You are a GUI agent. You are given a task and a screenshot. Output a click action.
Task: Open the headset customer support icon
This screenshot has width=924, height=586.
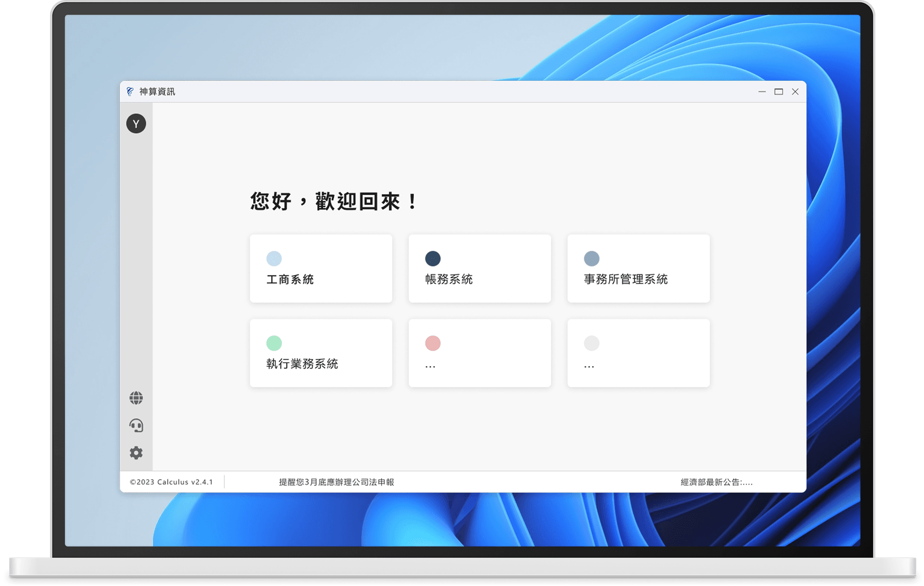(x=136, y=425)
